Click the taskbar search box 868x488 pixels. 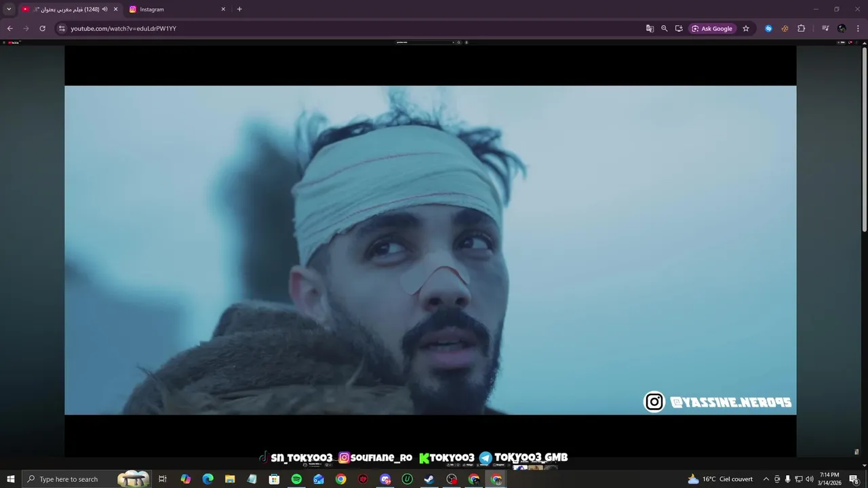pyautogui.click(x=87, y=479)
